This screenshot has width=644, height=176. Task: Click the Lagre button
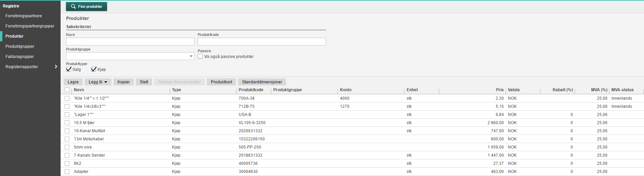[73, 82]
